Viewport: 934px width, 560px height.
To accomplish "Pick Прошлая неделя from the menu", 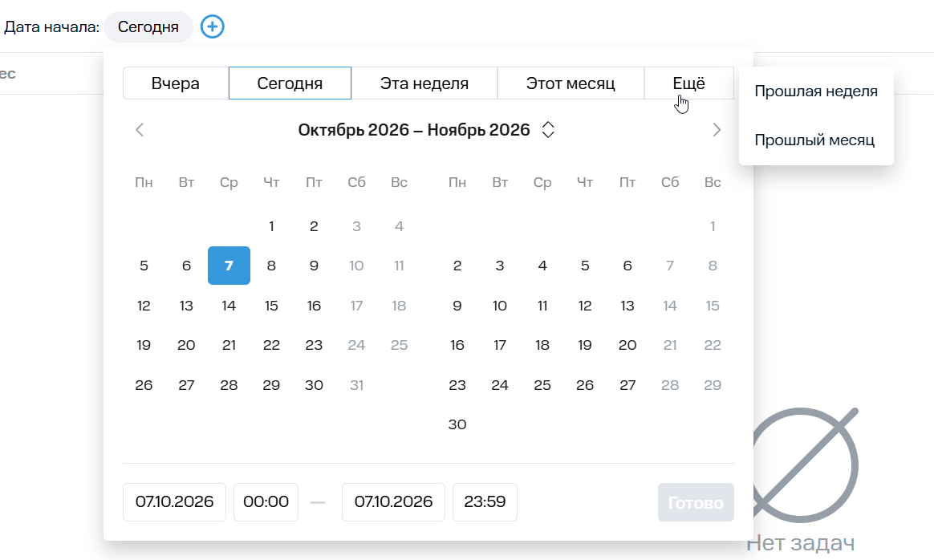I will tap(816, 91).
